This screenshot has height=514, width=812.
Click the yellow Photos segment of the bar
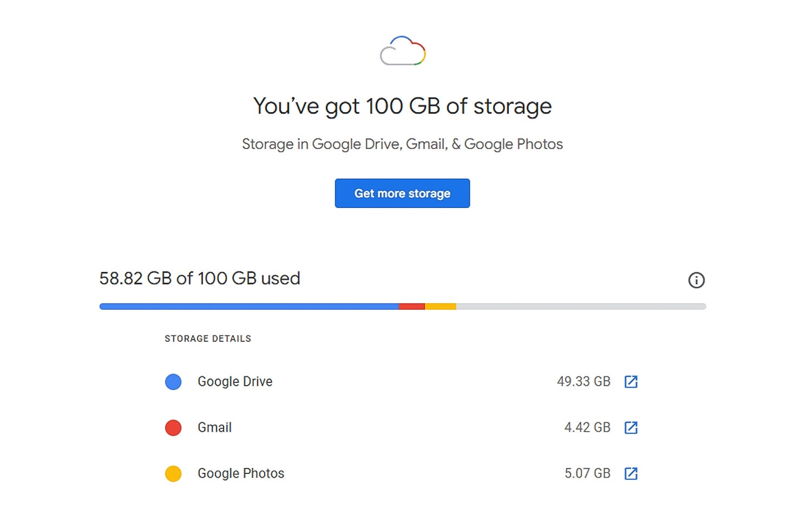click(441, 306)
